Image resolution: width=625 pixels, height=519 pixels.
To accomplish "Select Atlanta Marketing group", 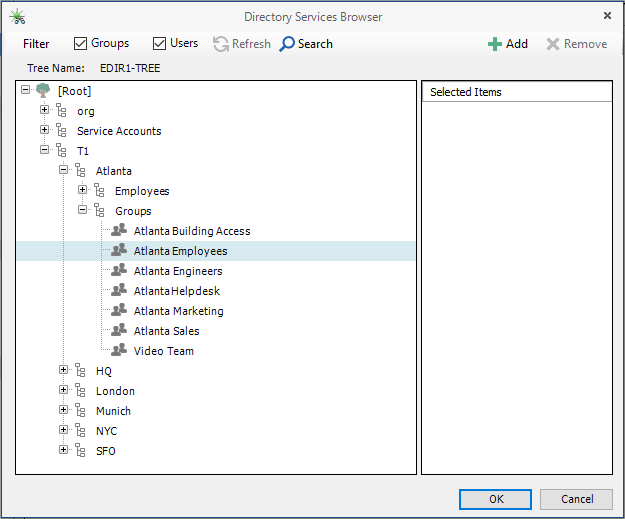I will pyautogui.click(x=178, y=311).
